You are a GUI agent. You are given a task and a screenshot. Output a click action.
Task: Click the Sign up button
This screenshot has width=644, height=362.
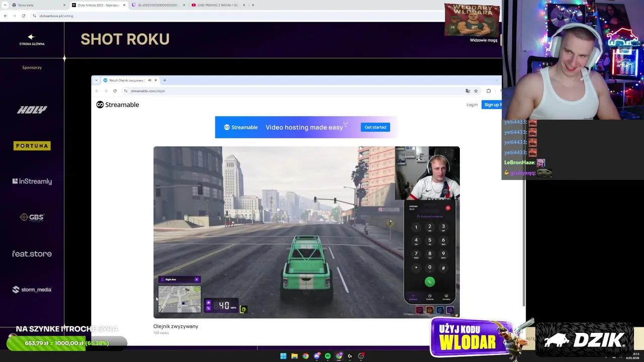(492, 105)
